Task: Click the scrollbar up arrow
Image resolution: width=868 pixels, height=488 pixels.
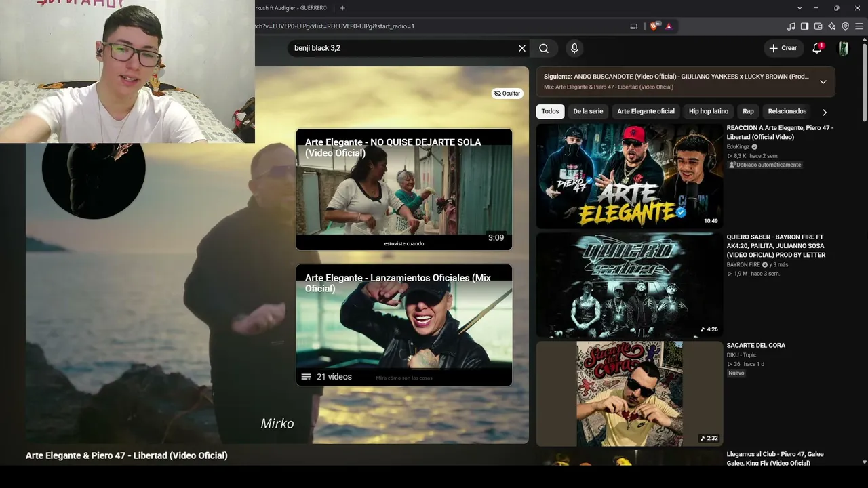Action: (x=864, y=40)
